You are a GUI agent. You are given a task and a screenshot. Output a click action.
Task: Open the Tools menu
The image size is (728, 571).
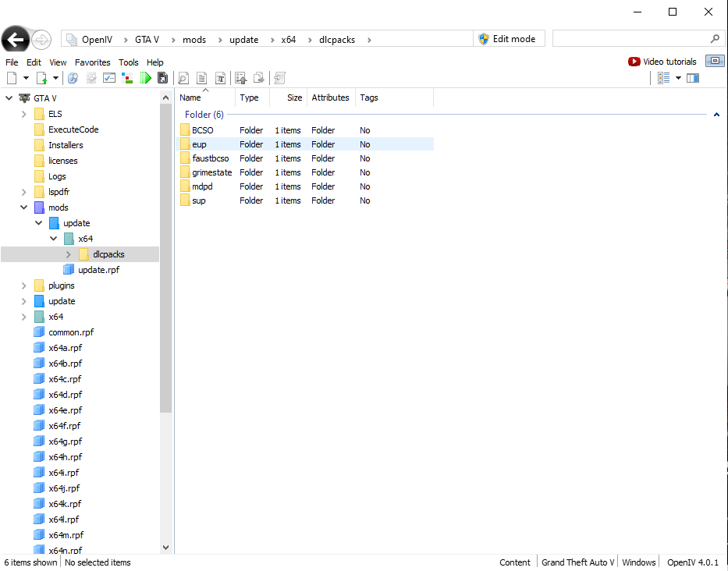click(129, 62)
